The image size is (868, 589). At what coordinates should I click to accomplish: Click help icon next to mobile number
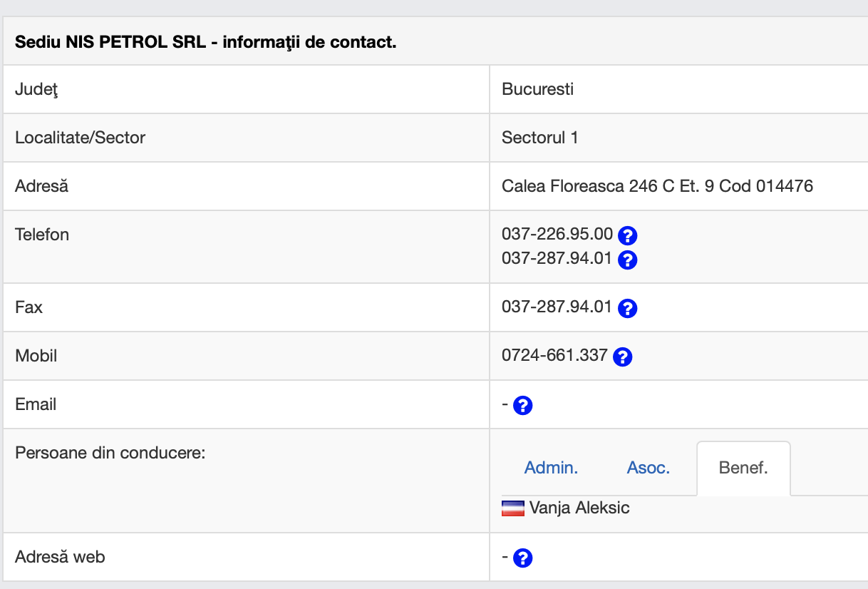pos(623,357)
